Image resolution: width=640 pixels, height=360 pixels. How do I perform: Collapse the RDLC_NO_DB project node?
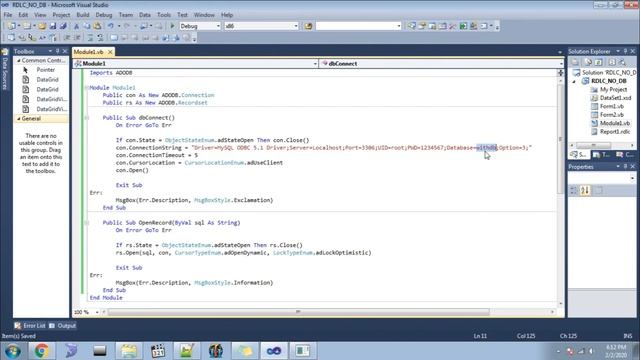pos(574,81)
